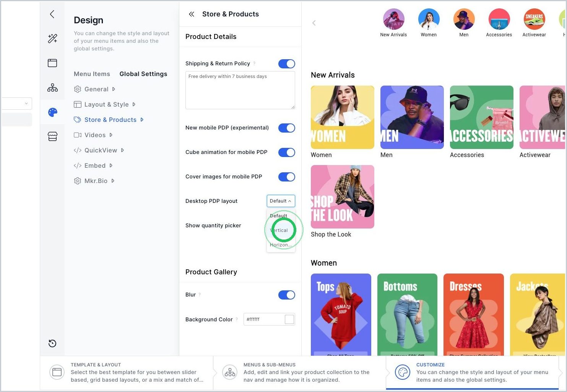Open the template layout sidebar icon
567x392 pixels.
tap(52, 63)
